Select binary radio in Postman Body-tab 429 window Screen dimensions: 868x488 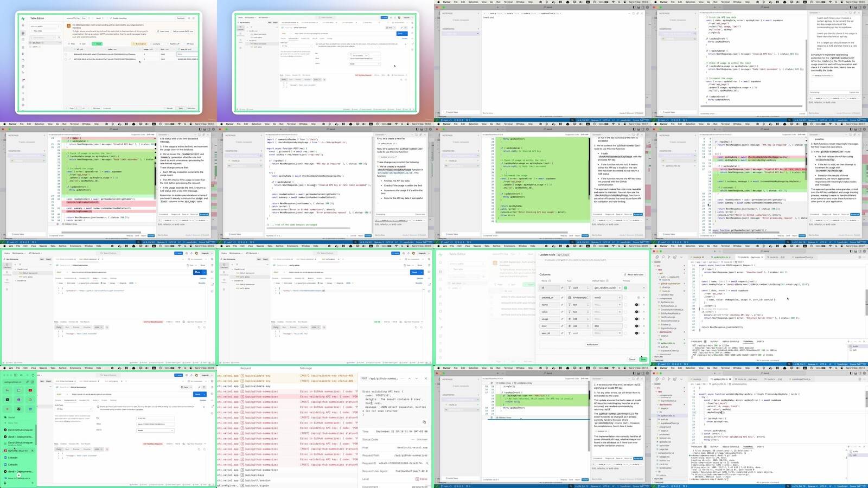108,283
